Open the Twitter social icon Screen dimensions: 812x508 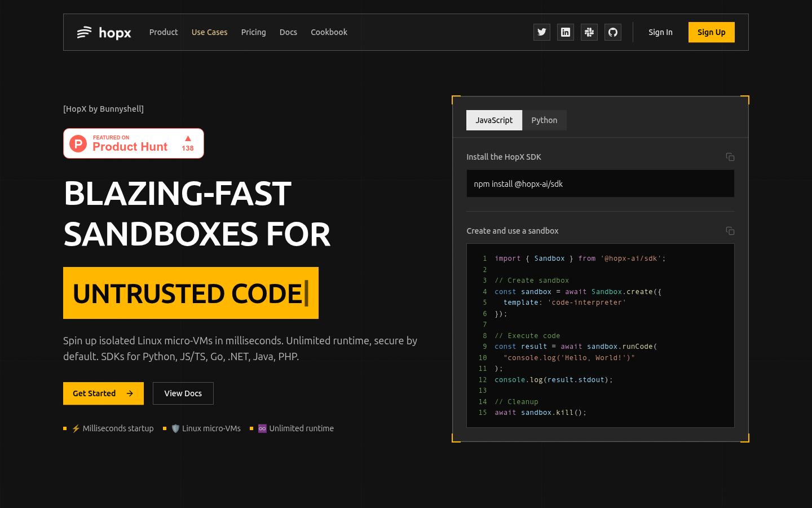click(x=541, y=32)
